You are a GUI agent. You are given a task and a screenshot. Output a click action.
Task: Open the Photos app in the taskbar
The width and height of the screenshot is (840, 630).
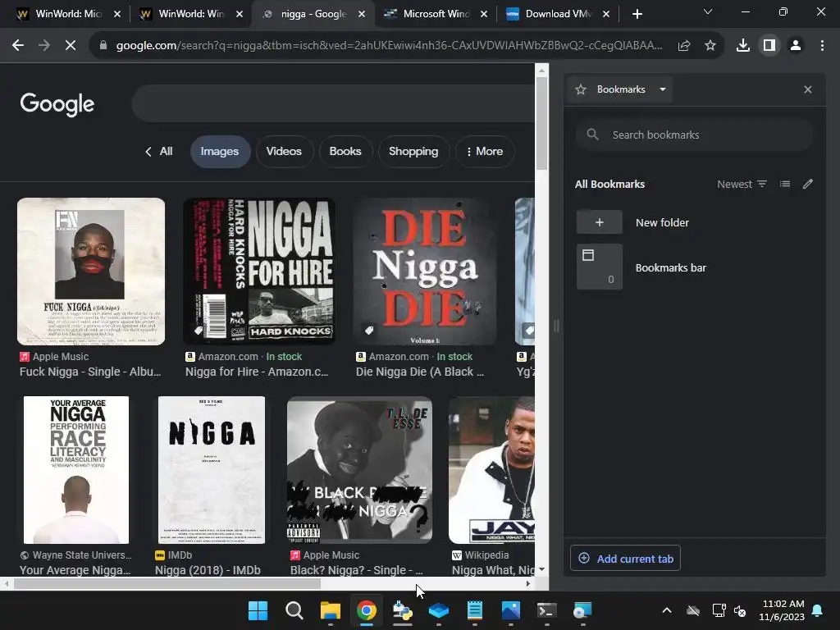coord(511,610)
